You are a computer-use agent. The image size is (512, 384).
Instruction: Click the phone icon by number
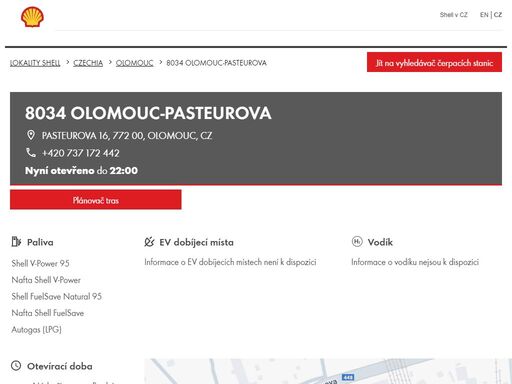(31, 153)
